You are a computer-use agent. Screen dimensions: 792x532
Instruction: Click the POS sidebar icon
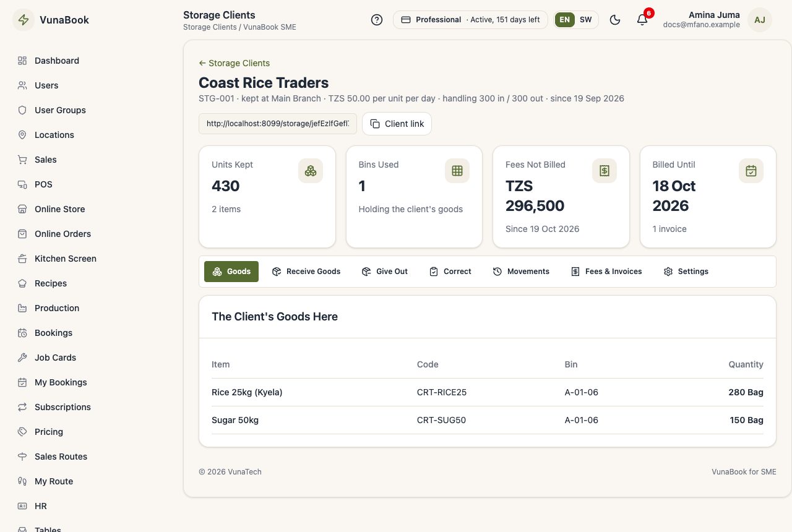coord(22,184)
